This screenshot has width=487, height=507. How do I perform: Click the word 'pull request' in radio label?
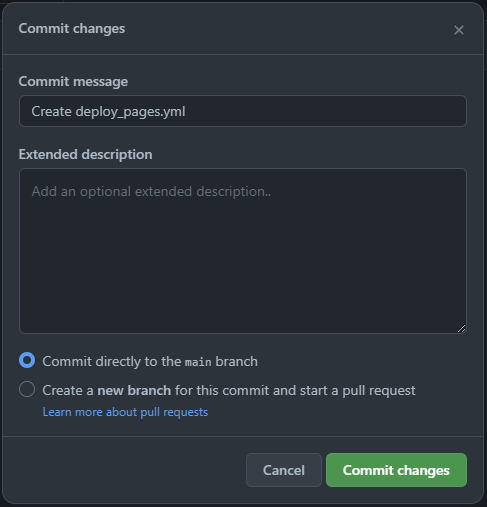click(x=379, y=390)
